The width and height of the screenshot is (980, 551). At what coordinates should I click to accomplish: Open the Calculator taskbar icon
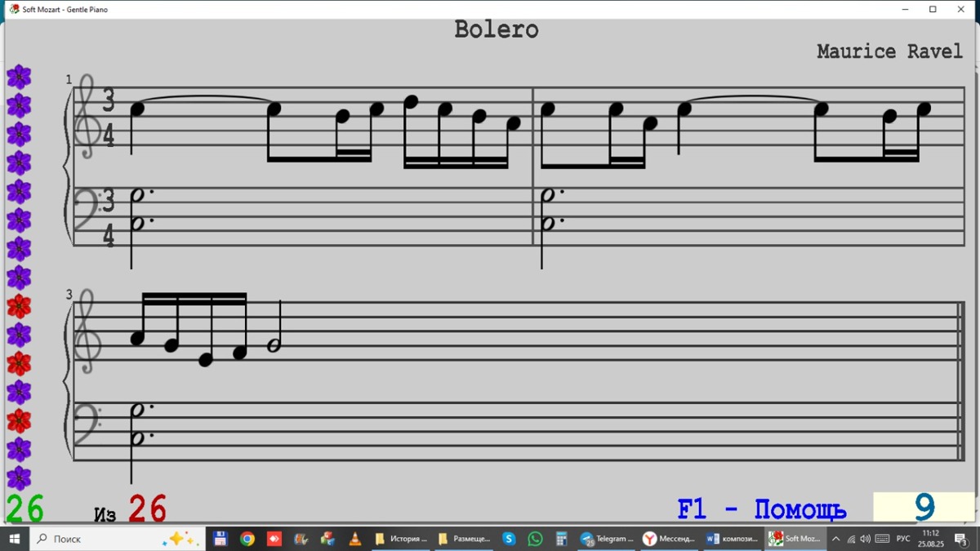(561, 539)
